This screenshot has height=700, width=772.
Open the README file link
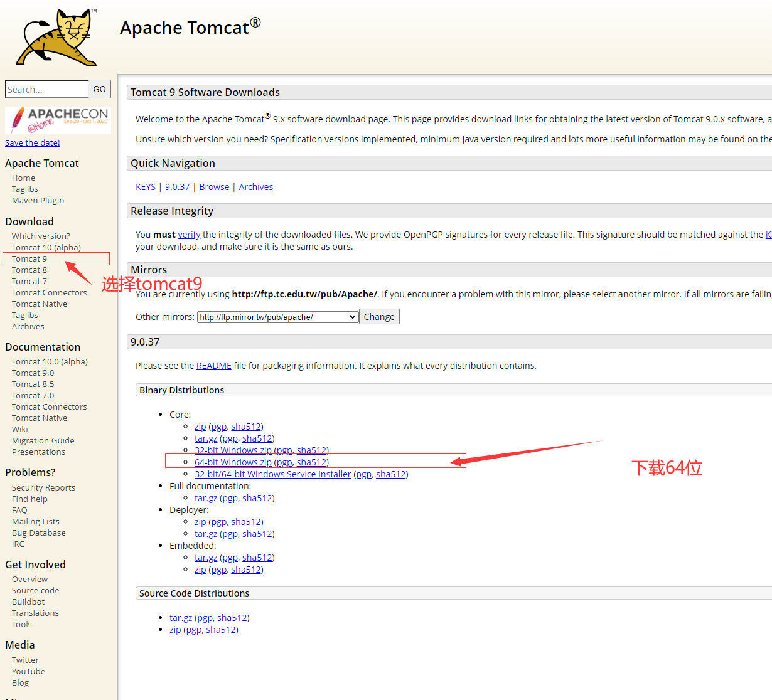[213, 366]
